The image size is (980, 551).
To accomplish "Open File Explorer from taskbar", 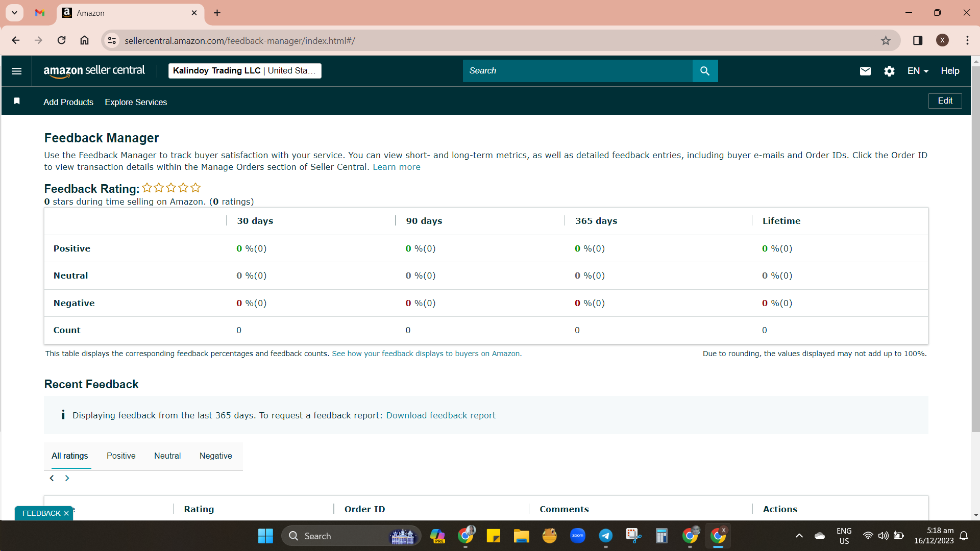I will coord(521,536).
